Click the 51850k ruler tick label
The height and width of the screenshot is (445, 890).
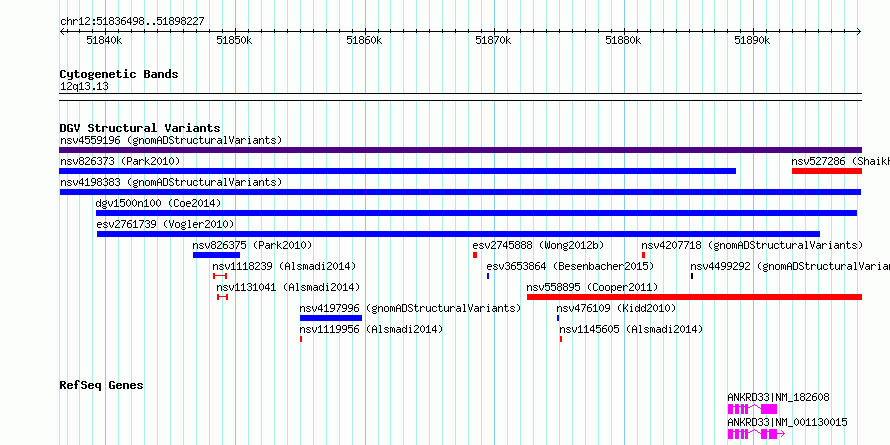234,40
